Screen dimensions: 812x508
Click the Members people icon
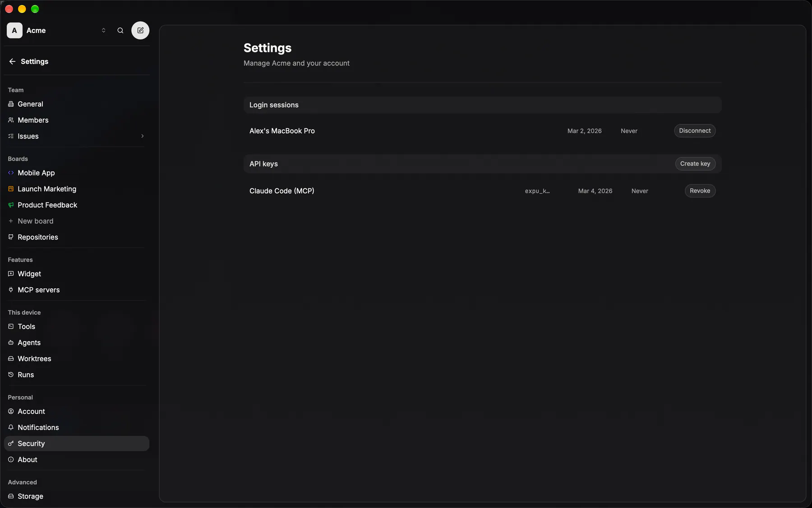click(x=11, y=120)
